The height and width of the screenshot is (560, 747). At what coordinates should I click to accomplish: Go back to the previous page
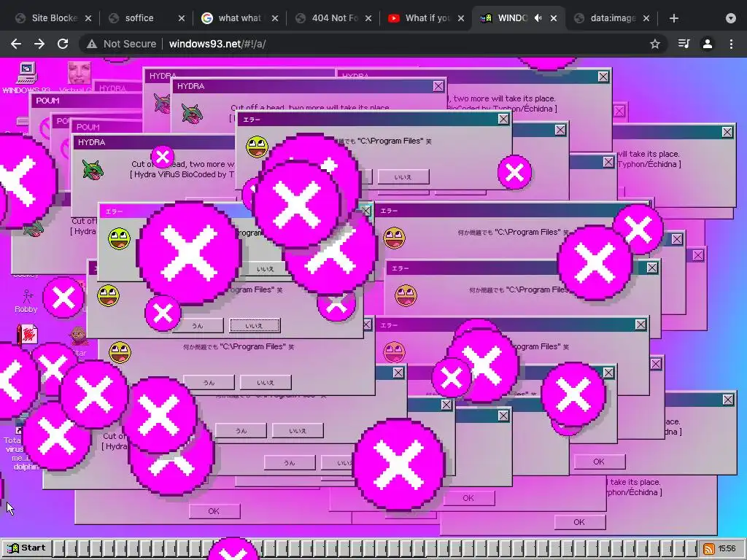pyautogui.click(x=16, y=44)
